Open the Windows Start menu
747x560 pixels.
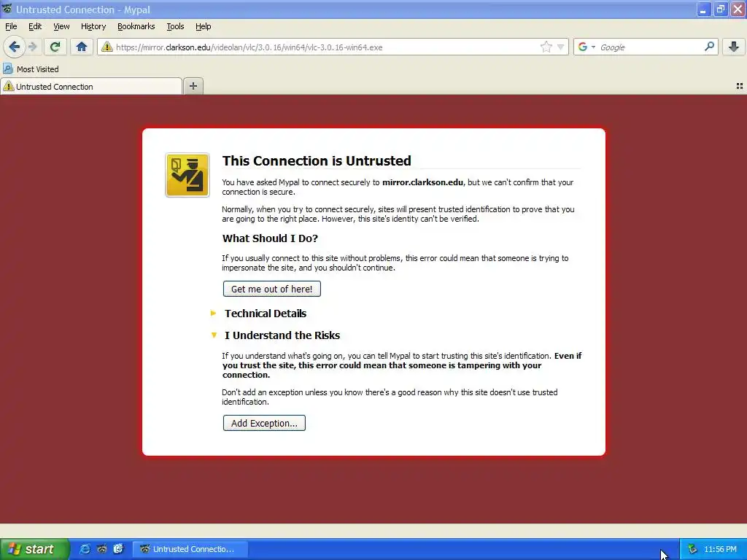tap(34, 549)
